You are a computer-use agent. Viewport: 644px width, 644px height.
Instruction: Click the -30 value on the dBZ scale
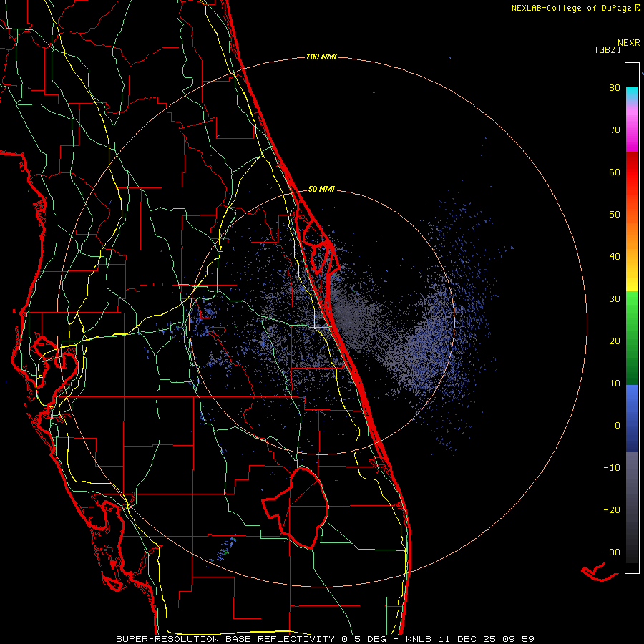point(612,552)
